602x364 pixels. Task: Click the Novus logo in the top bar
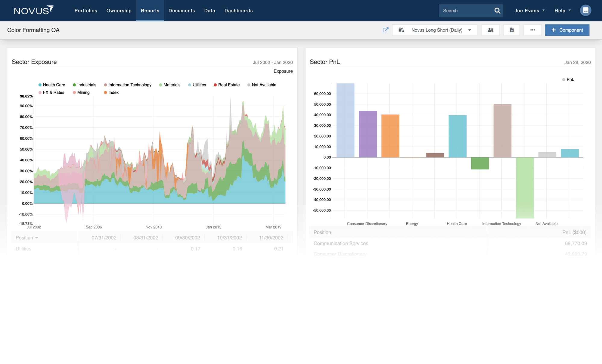[34, 10]
